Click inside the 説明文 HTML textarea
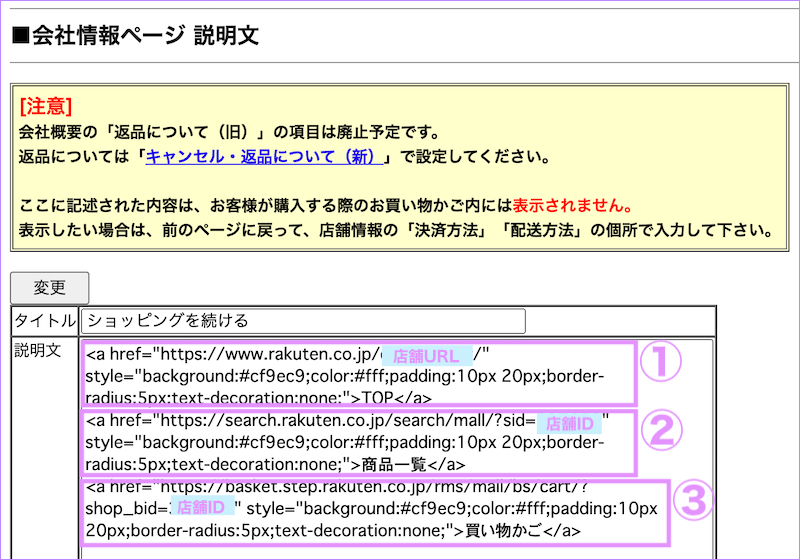800x560 pixels. 396,449
